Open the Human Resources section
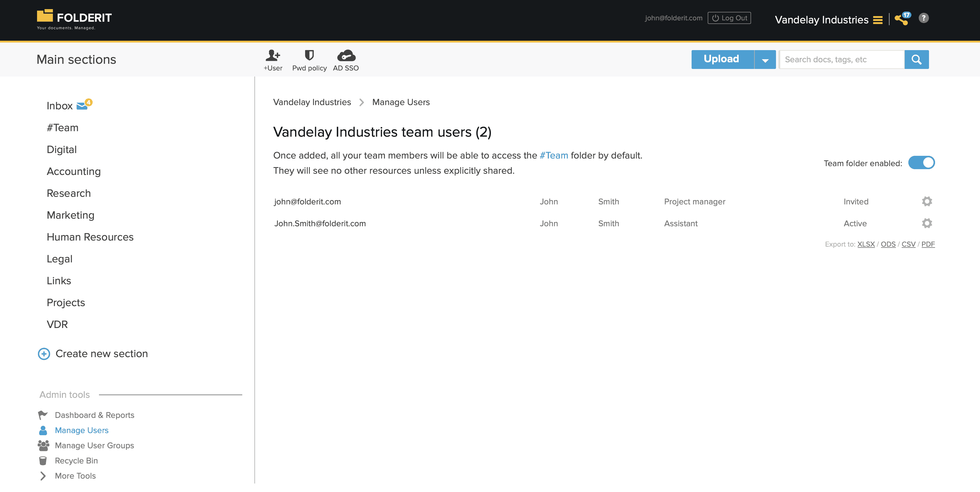Viewport: 980px width, 492px height. point(90,237)
